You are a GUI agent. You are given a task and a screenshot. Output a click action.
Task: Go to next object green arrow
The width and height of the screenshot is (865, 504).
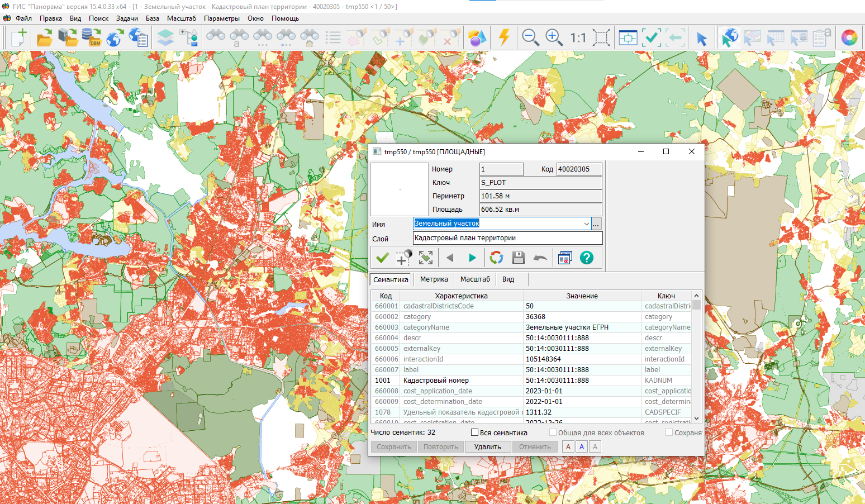coord(472,258)
